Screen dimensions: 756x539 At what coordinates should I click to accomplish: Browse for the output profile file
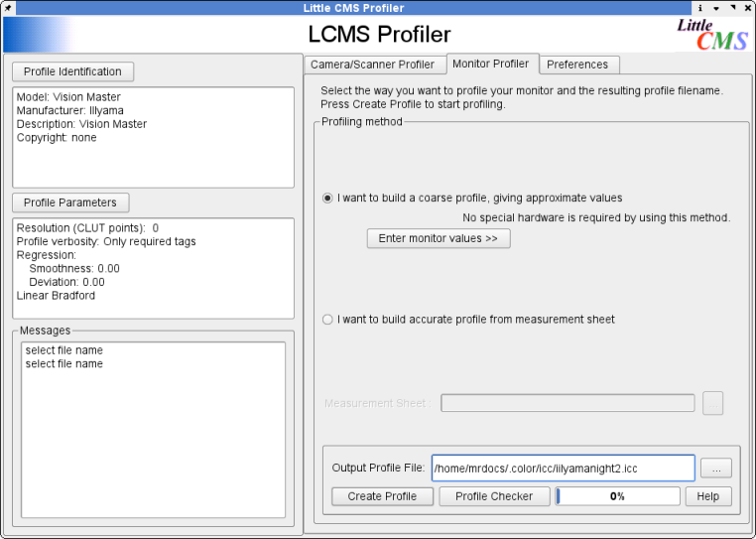[715, 468]
